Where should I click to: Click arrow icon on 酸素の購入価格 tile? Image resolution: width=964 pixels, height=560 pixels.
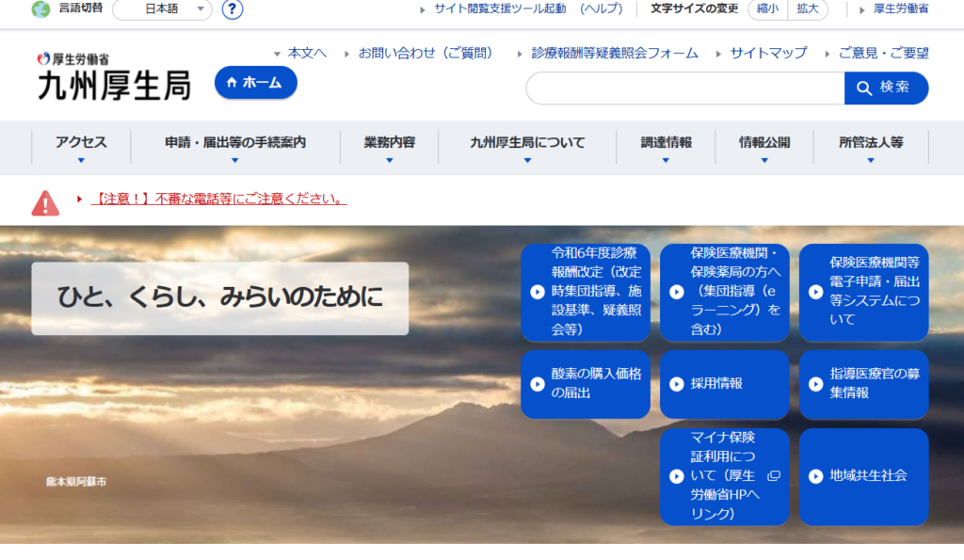click(x=538, y=384)
